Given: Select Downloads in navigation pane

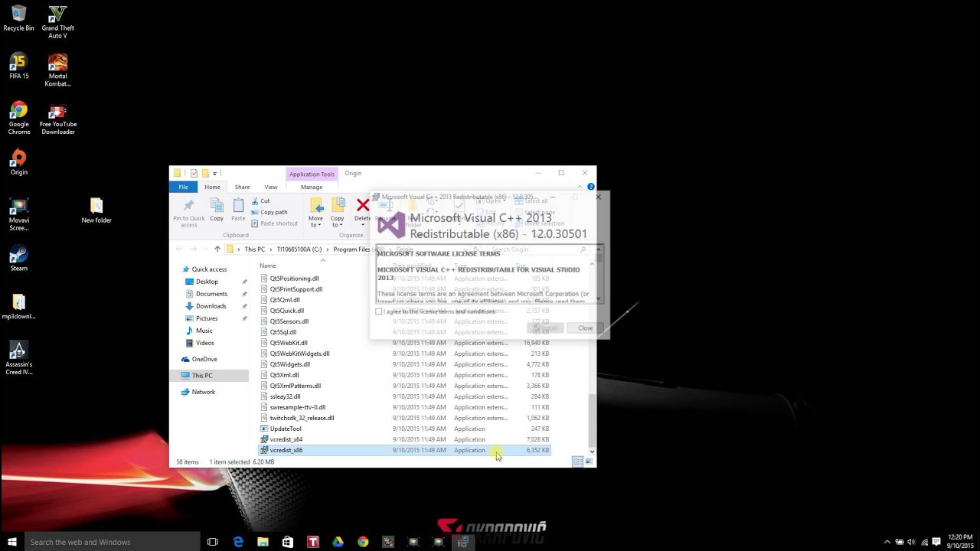Looking at the screenshot, I should (x=211, y=306).
